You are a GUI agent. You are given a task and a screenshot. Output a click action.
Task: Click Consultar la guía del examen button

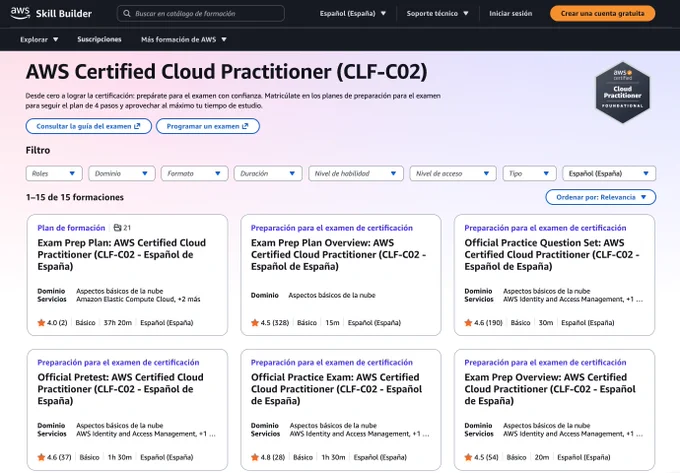[88, 126]
